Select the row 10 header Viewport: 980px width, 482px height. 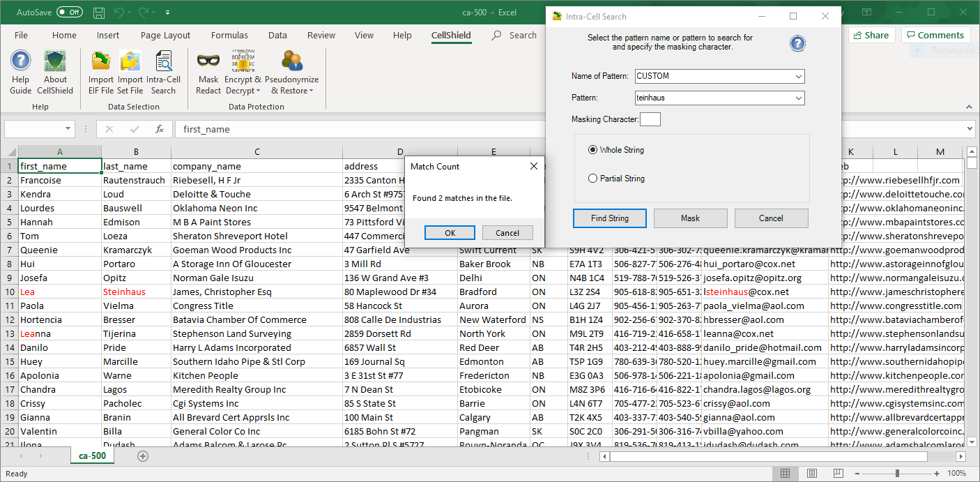coord(9,292)
